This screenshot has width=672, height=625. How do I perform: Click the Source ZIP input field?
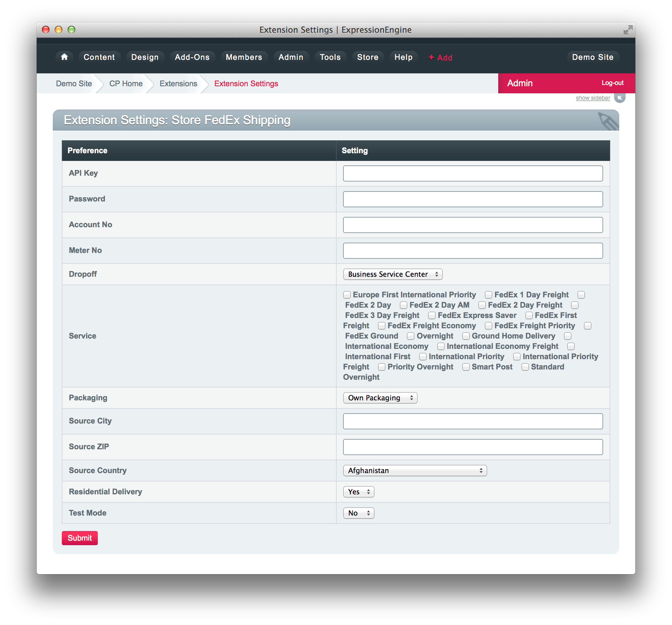472,447
